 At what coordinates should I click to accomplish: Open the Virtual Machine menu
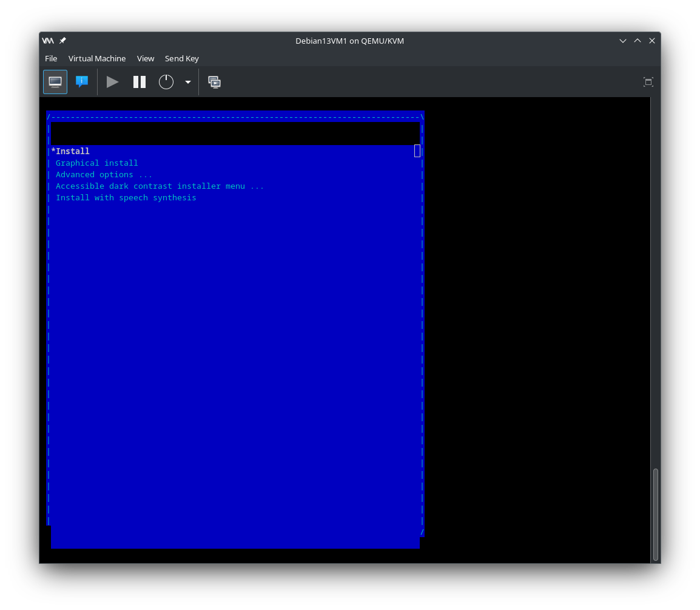tap(97, 58)
